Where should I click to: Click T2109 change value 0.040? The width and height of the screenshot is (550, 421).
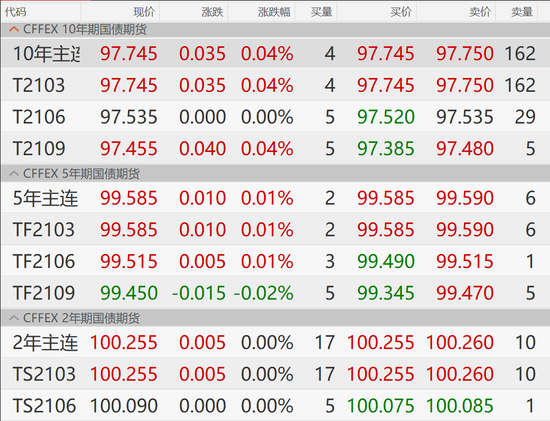click(202, 148)
